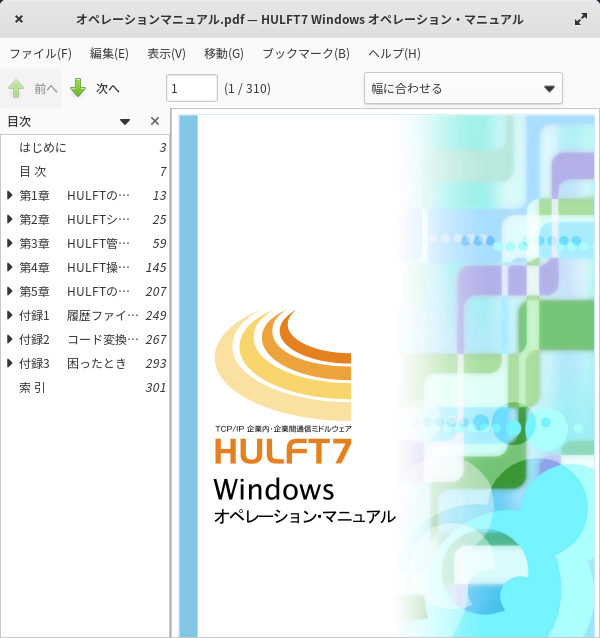
Task: Open the ファイル(F) menu
Action: tap(40, 54)
